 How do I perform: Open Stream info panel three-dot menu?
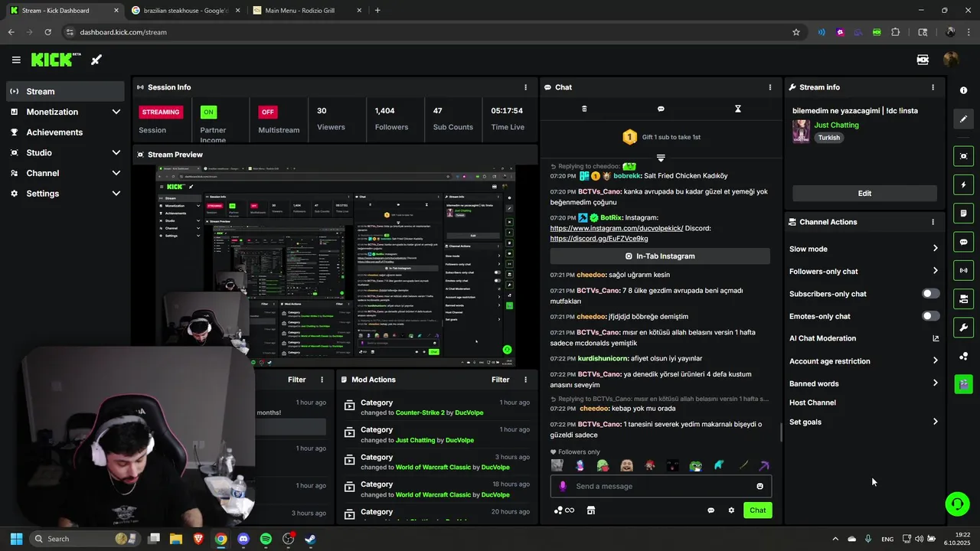click(933, 87)
